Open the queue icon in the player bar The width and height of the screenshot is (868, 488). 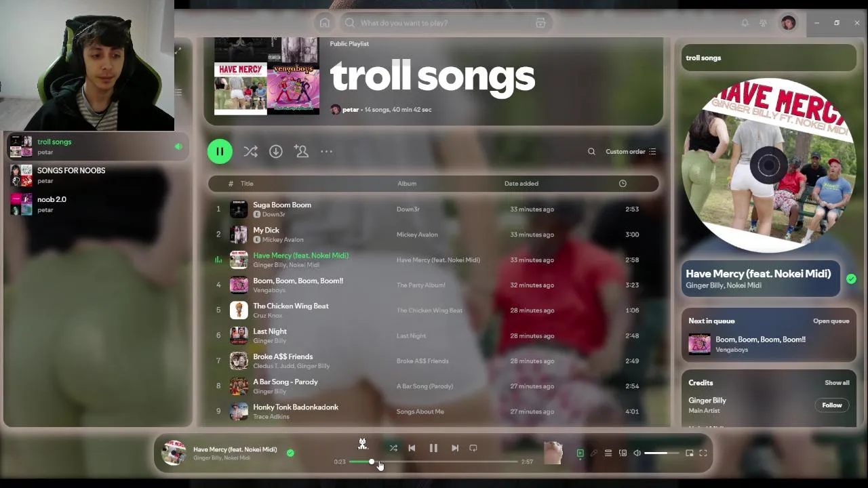pyautogui.click(x=608, y=453)
